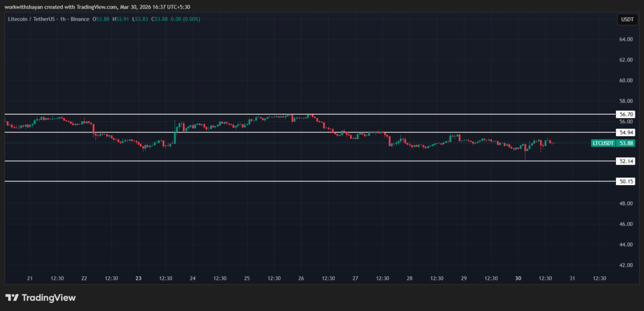The width and height of the screenshot is (644, 311).
Task: Select the LTCUSDT last-price tag
Action: pyautogui.click(x=613, y=143)
